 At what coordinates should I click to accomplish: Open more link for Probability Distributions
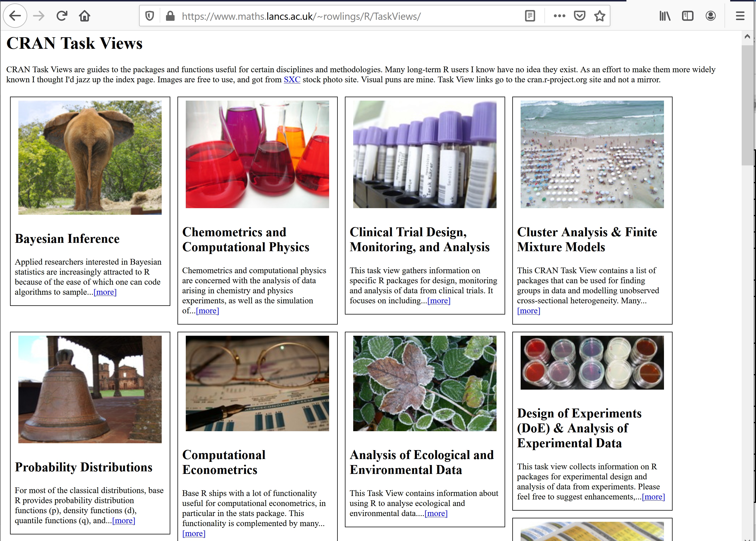[x=124, y=521]
